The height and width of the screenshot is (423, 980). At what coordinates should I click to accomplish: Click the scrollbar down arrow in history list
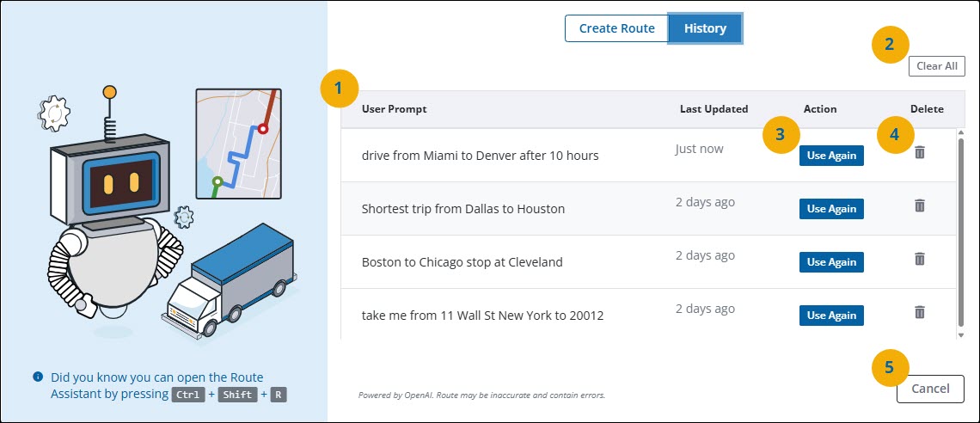tap(961, 335)
